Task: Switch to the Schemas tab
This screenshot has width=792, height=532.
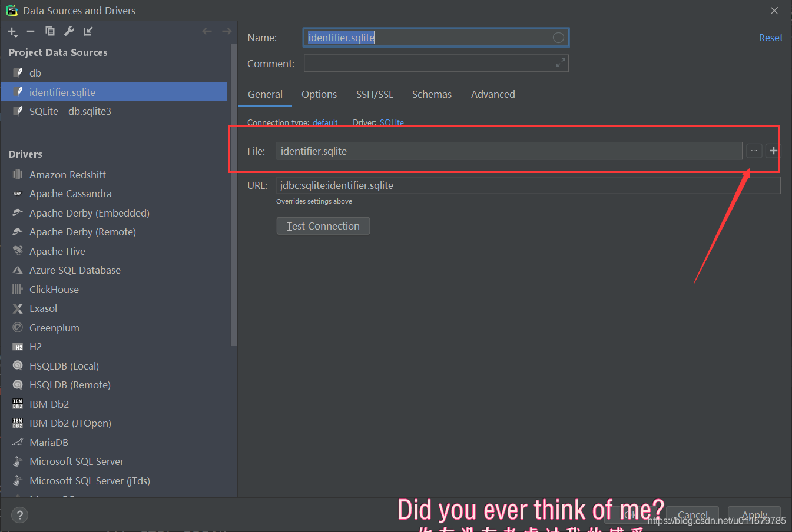Action: 432,94
